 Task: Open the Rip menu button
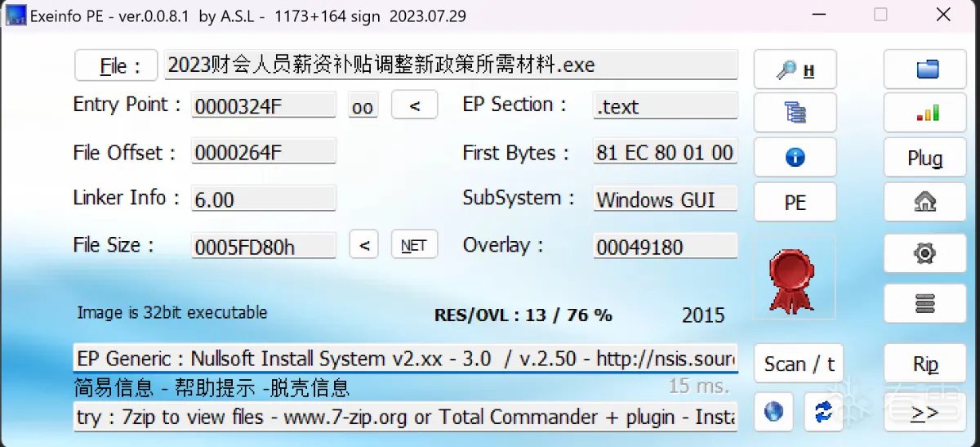point(925,364)
